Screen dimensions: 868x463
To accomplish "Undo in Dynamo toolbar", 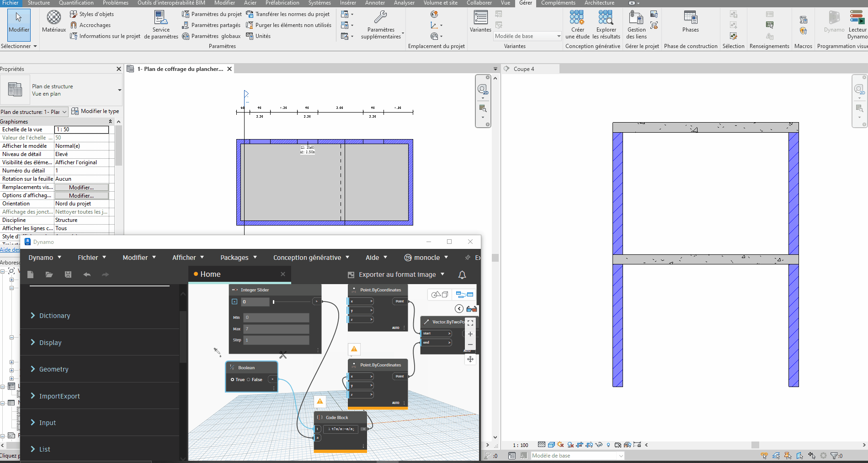I will point(87,275).
